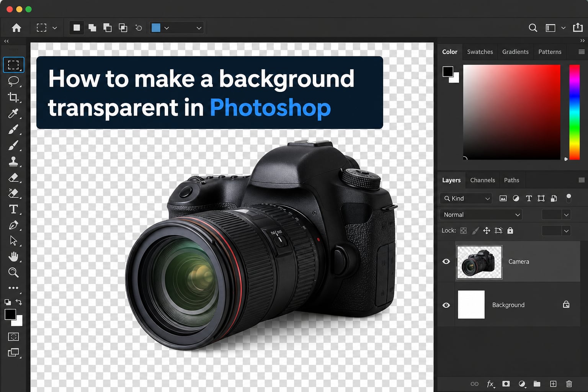Toggle lock position move icon
Image resolution: width=588 pixels, height=392 pixels.
487,230
